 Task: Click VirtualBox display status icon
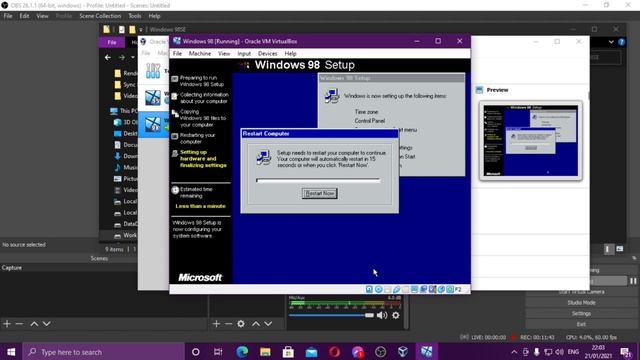(x=414, y=289)
